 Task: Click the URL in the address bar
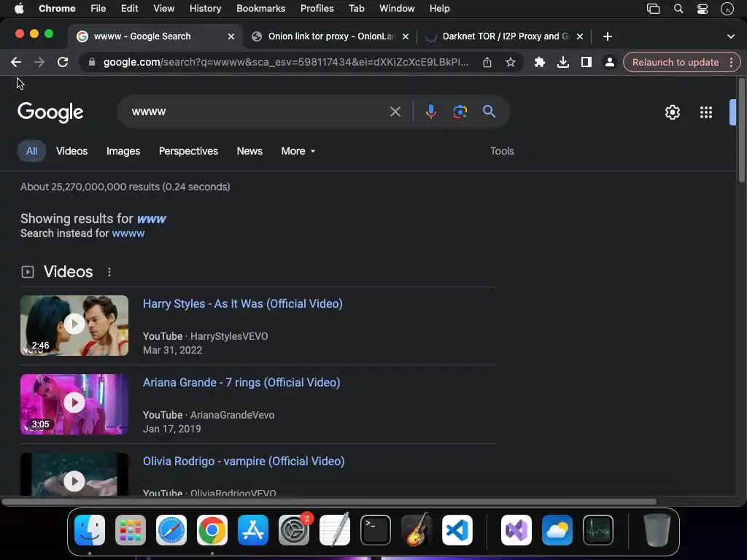point(286,63)
